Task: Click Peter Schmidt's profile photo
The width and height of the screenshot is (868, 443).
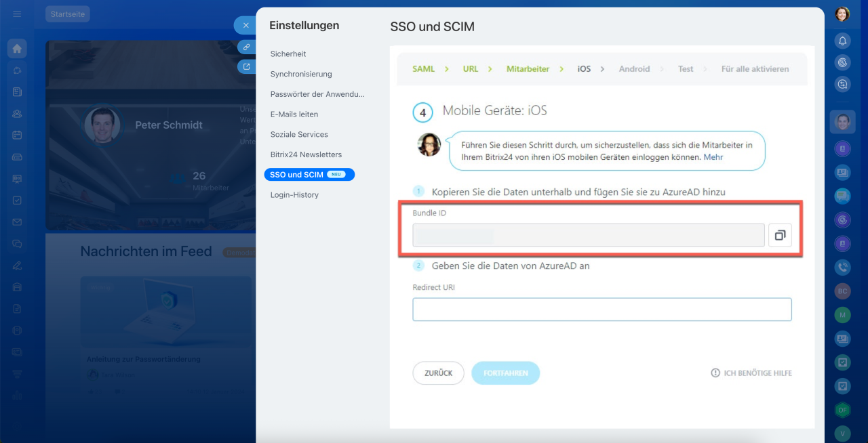Action: pos(102,125)
